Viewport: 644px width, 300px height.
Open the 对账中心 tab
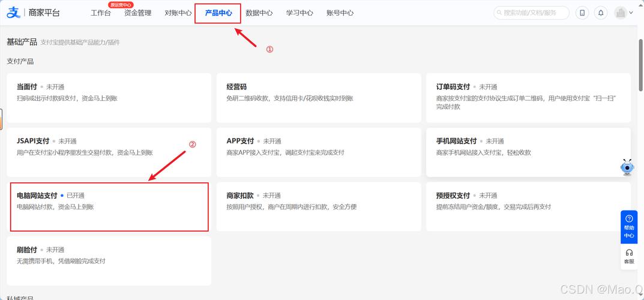pos(178,13)
